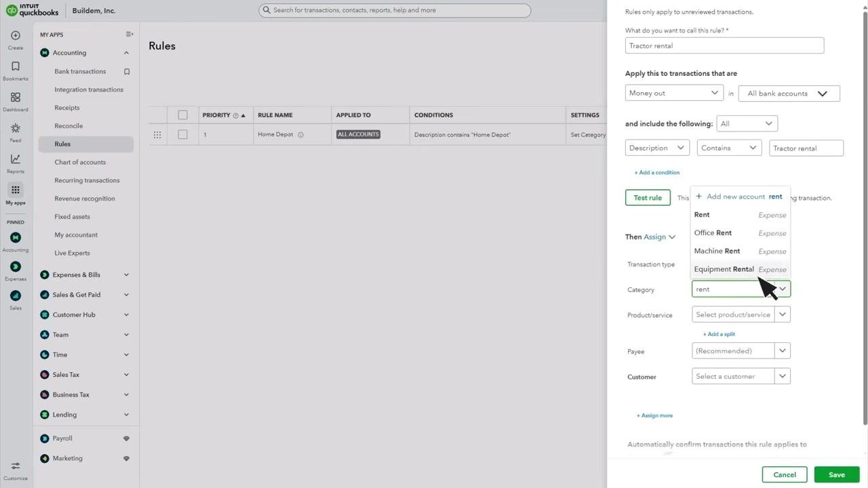Click Add a split link
Viewport: 868px width, 488px height.
[719, 334]
